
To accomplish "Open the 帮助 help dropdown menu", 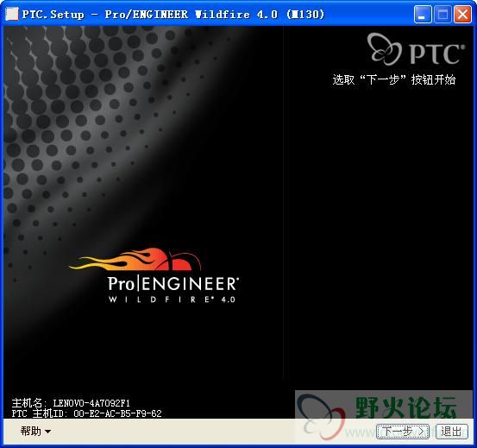I will (x=35, y=431).
